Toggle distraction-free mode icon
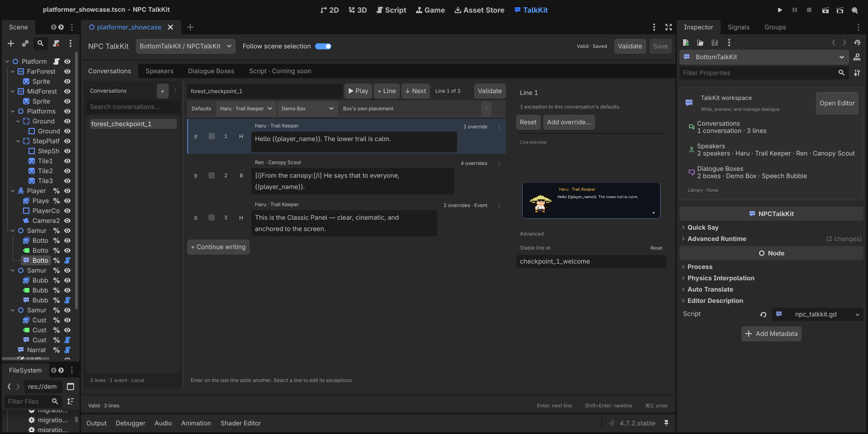868x434 pixels. pos(669,27)
